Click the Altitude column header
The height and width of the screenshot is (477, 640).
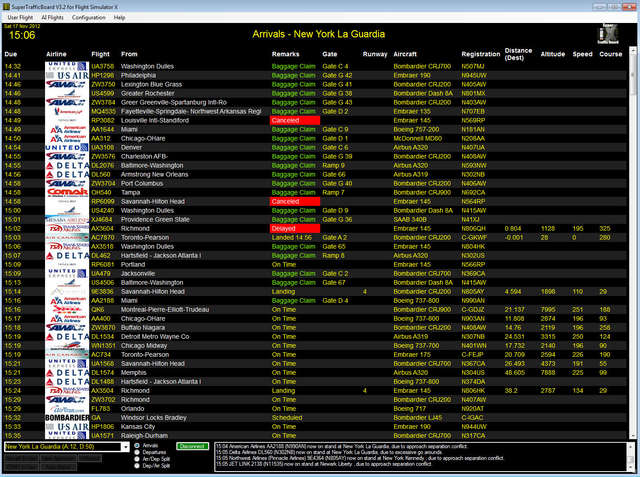tap(553, 54)
